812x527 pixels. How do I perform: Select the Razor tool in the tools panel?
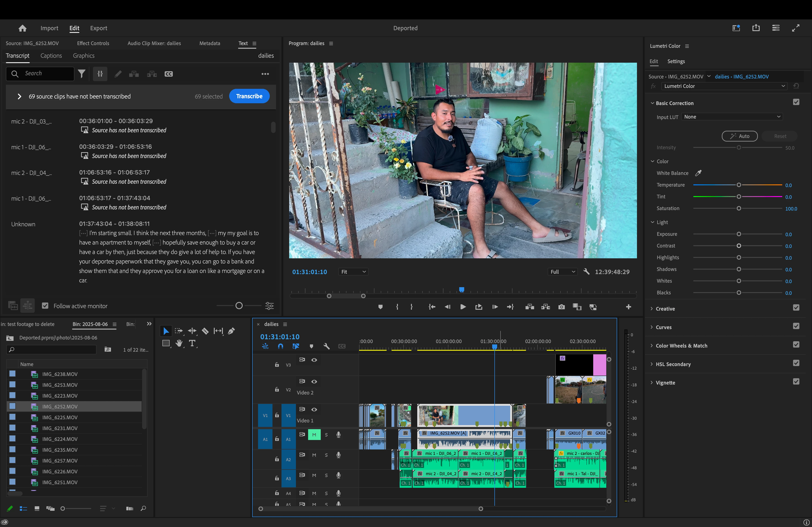point(205,331)
